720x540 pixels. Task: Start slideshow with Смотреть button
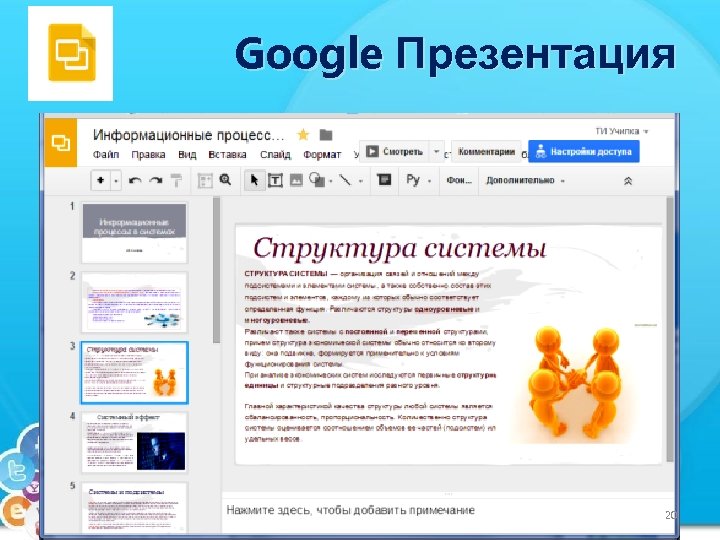[394, 152]
